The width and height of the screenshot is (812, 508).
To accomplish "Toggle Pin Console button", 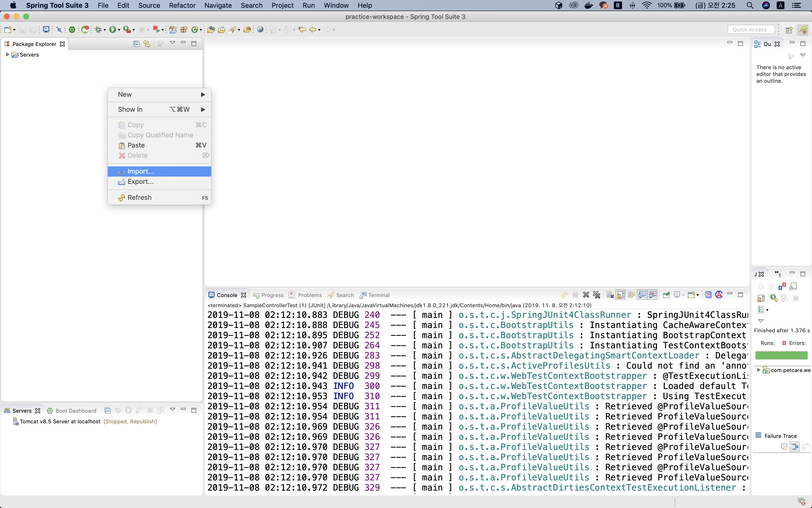I will (x=666, y=295).
